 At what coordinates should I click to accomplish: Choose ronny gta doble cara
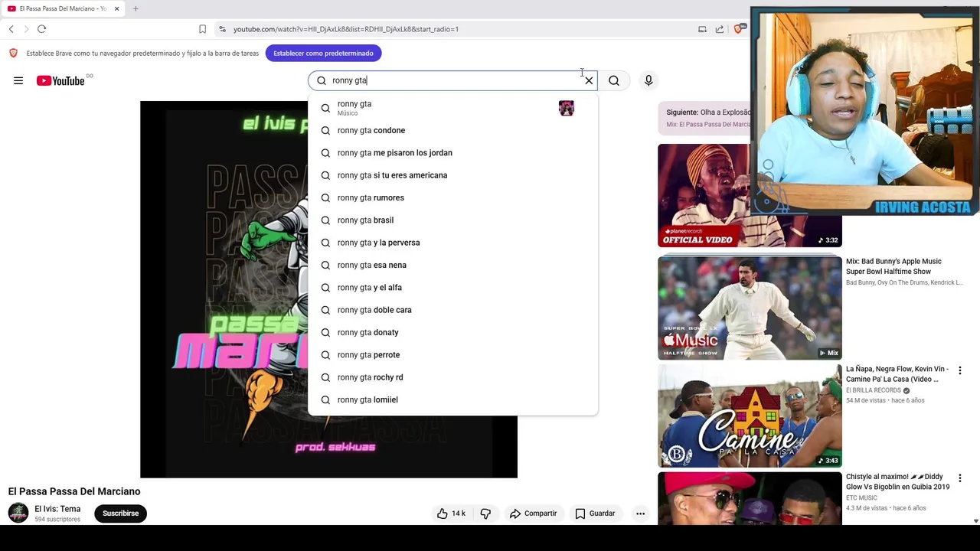pyautogui.click(x=452, y=310)
